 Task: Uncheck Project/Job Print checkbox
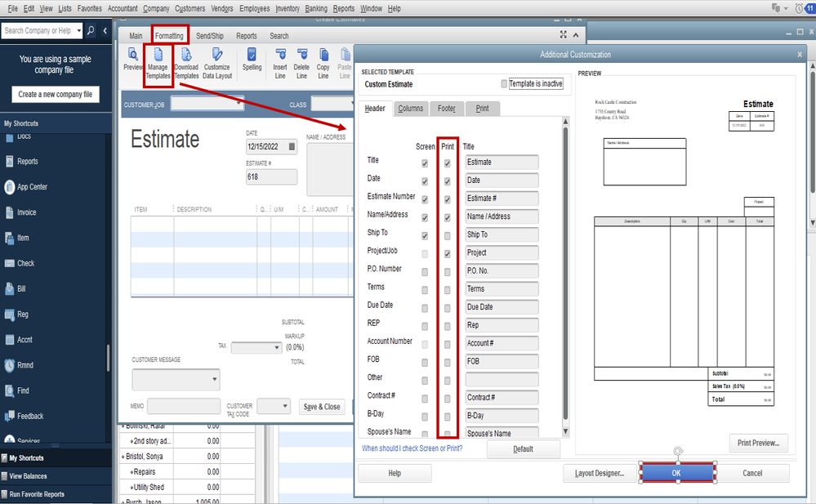pyautogui.click(x=447, y=254)
